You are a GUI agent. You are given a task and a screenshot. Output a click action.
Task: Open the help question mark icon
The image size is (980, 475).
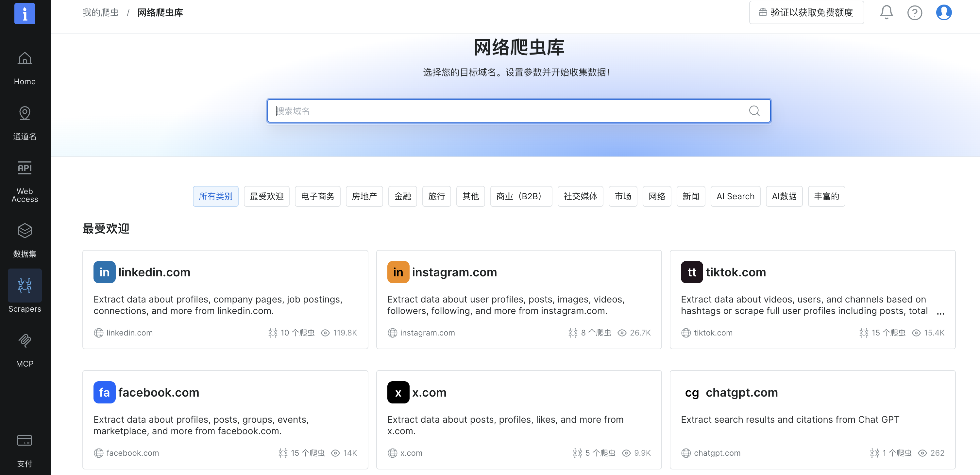914,12
